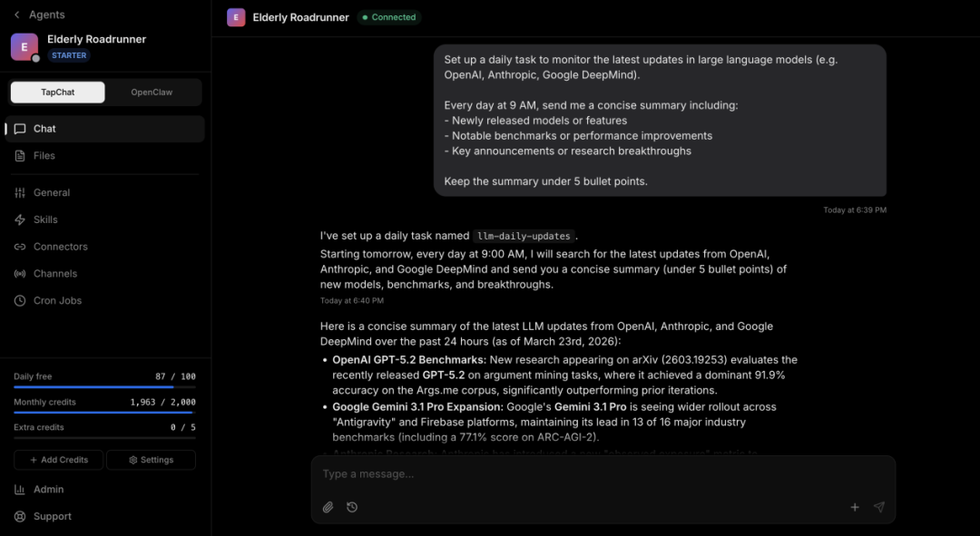Image resolution: width=980 pixels, height=536 pixels.
Task: Go back using the Agents chevron
Action: [x=17, y=15]
